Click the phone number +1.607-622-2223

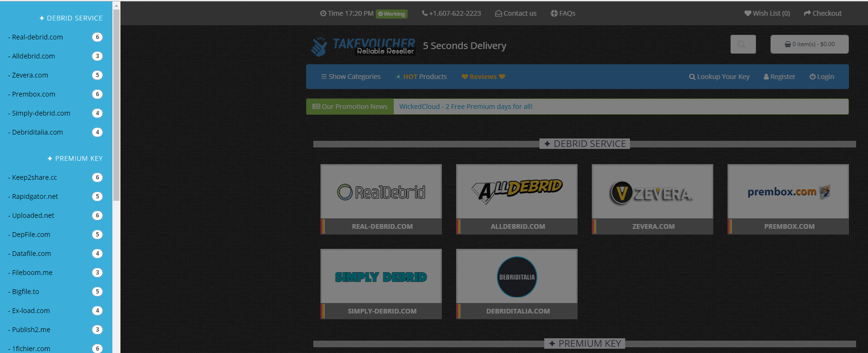pos(451,13)
